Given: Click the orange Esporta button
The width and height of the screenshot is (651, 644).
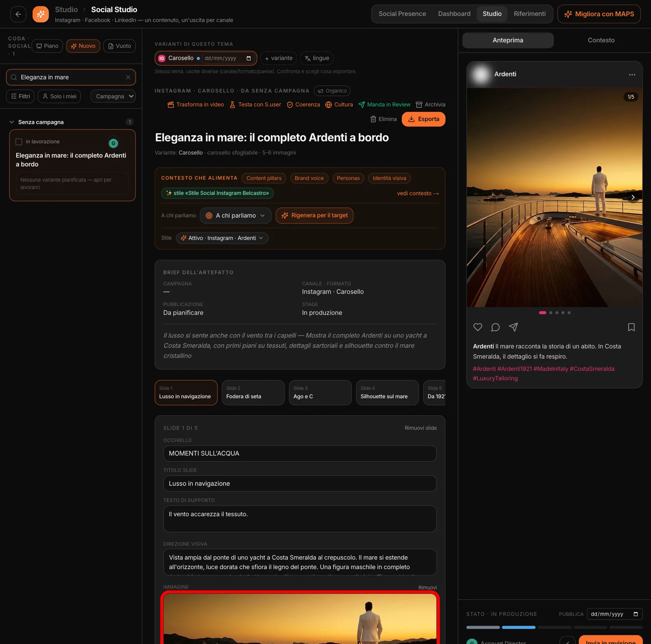Looking at the screenshot, I should pyautogui.click(x=424, y=119).
